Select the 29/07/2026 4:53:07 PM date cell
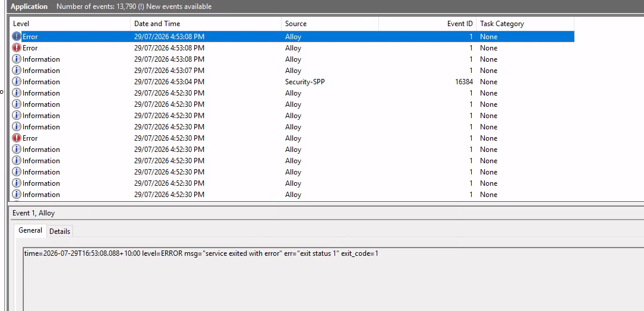Image resolution: width=644 pixels, height=311 pixels. (169, 71)
